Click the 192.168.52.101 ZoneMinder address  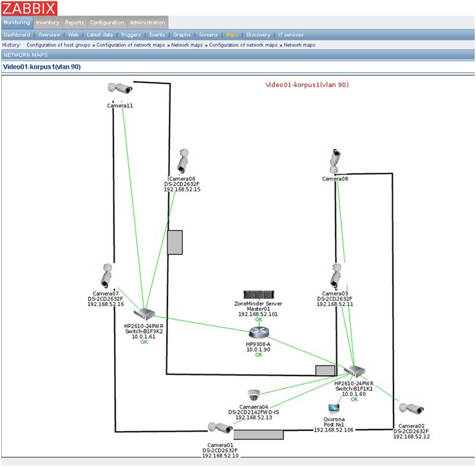(258, 314)
